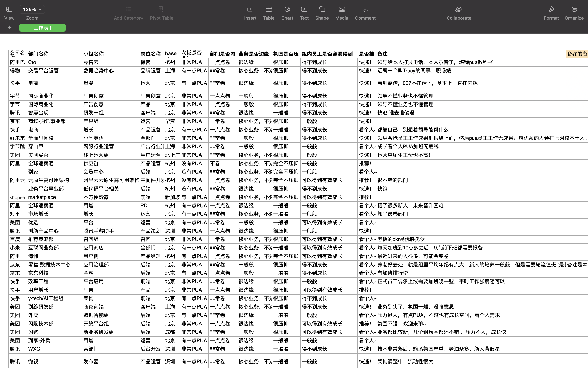Select the 岗位名称 header cell

tap(151, 54)
